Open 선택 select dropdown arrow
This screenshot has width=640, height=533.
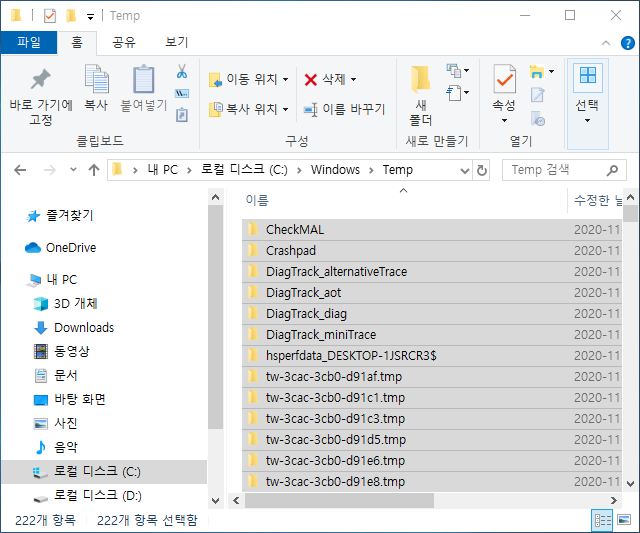pos(587,120)
